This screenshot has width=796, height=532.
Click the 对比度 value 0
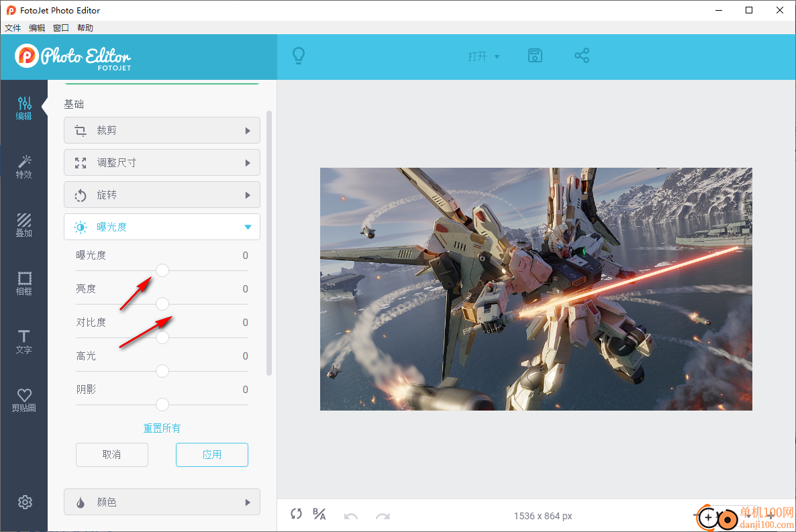pyautogui.click(x=245, y=322)
